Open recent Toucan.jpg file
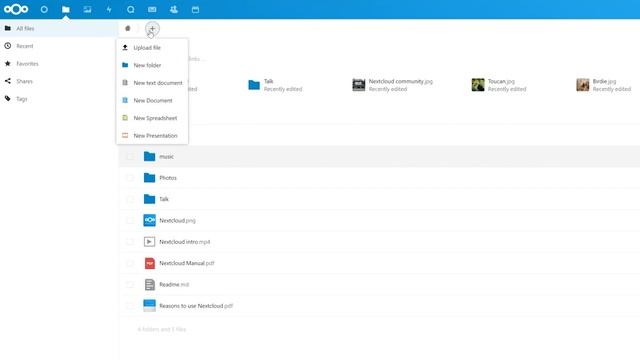The image size is (640, 360). (x=499, y=85)
